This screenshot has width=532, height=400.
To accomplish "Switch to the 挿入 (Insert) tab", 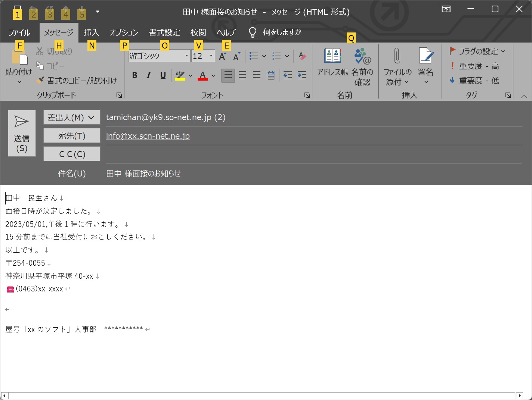I will point(91,32).
